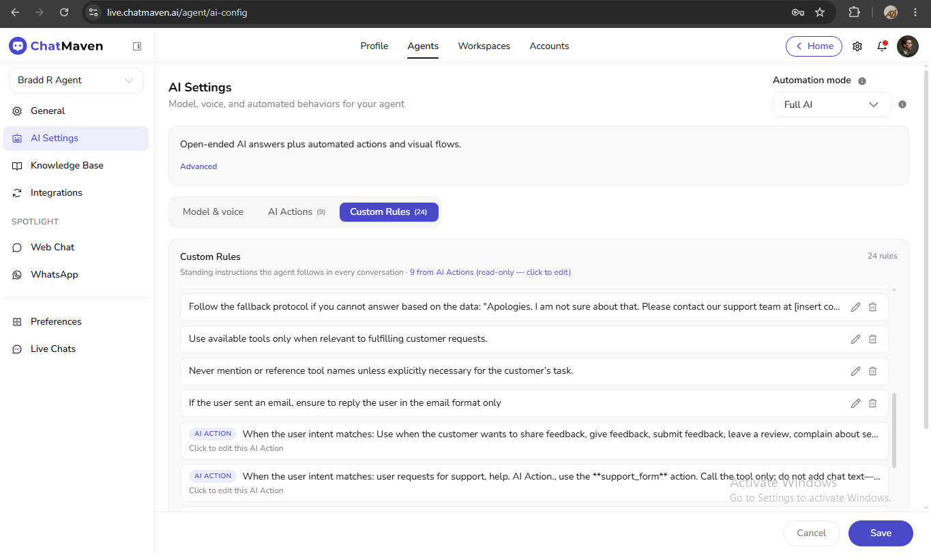Open the notifications bell
Viewport: 931px width, 560px height.
pos(882,46)
